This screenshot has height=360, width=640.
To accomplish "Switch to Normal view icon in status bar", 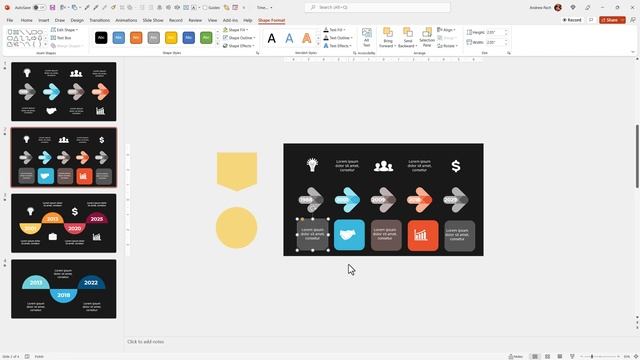I will tap(535, 356).
